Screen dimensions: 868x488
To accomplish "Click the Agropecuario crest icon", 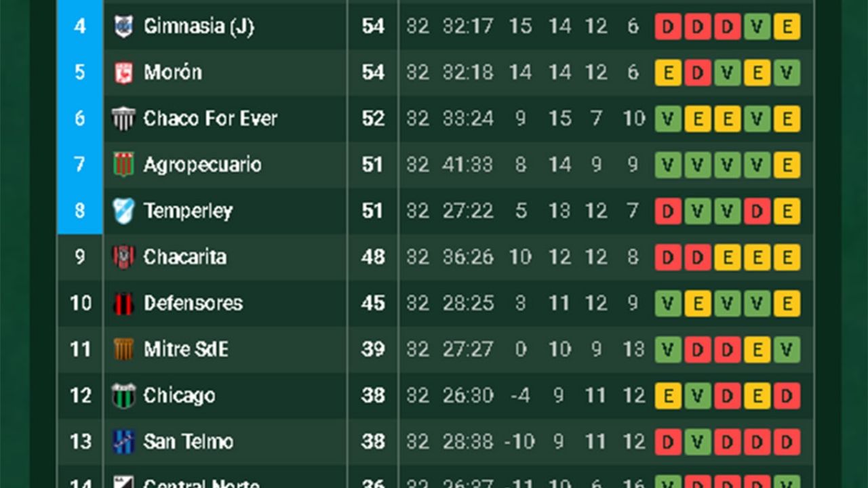I will [123, 165].
